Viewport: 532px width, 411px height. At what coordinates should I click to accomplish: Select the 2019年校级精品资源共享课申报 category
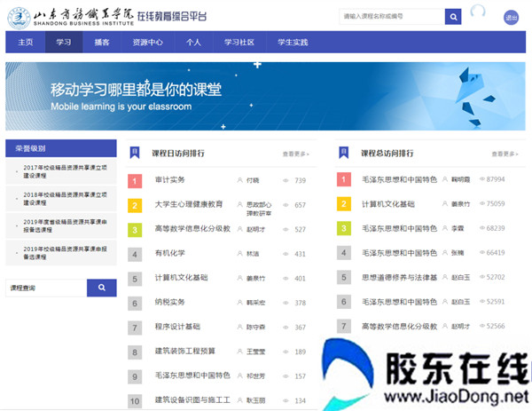(x=61, y=253)
